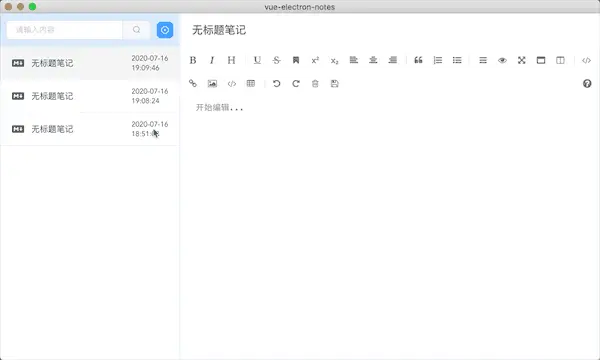Toggle the preview eye icon
This screenshot has height=360, width=600.
(502, 60)
